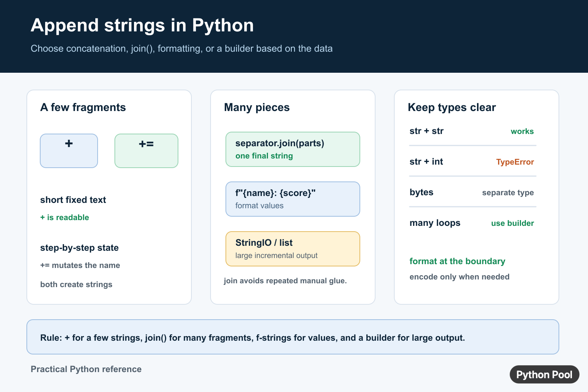Click the 'large incremental output' caption
The height and width of the screenshot is (392, 588).
[x=276, y=255]
